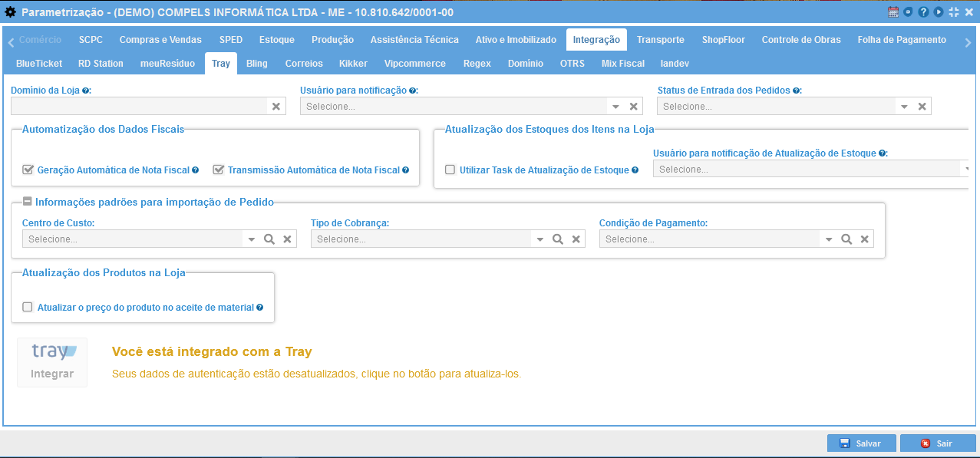This screenshot has width=980, height=458.
Task: Select the Kikker tab
Action: [x=353, y=64]
